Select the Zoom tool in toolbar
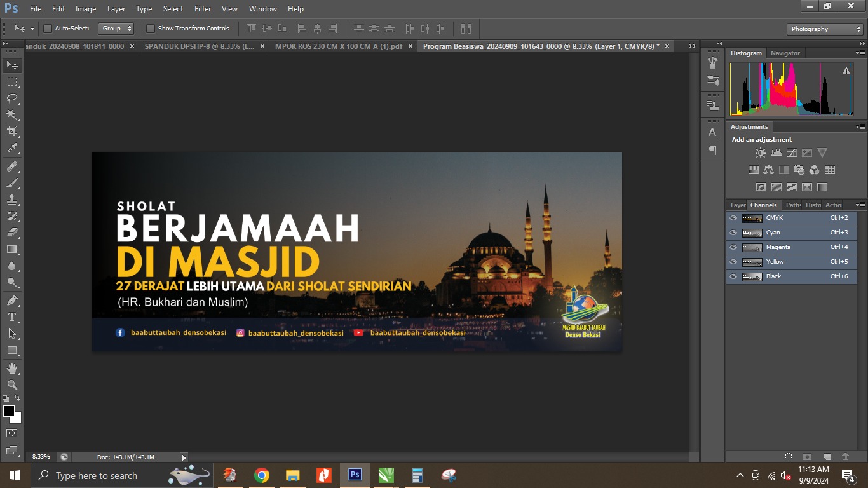This screenshot has height=488, width=868. pos(12,385)
